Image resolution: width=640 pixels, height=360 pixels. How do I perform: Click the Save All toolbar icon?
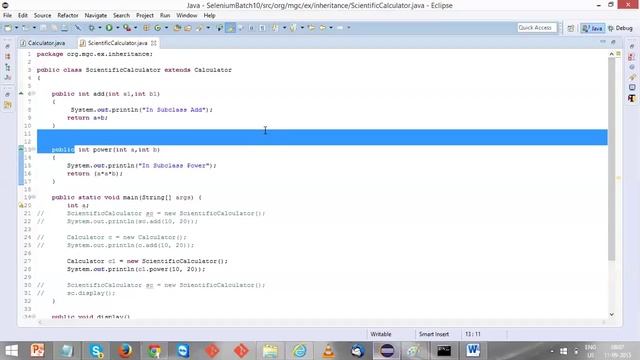click(54, 28)
